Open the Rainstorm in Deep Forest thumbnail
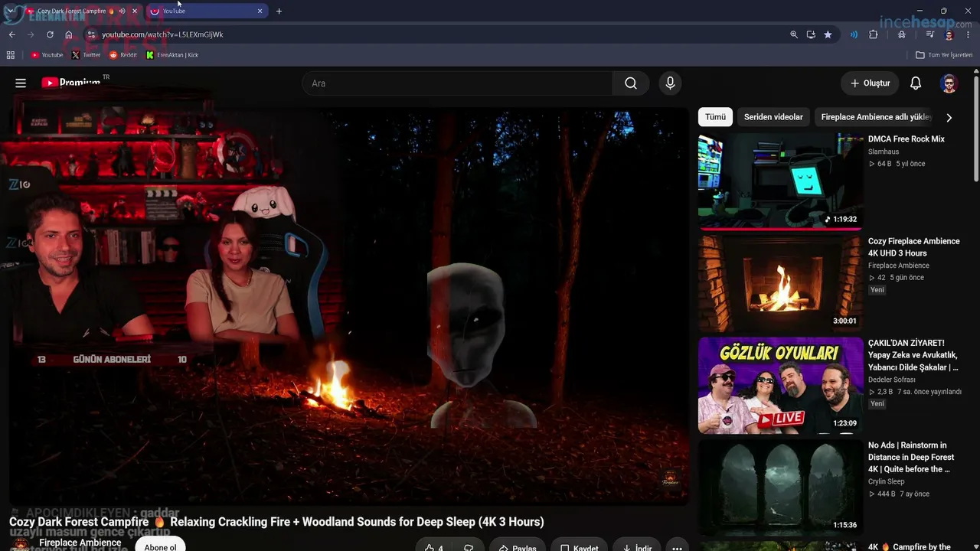This screenshot has height=551, width=980. 780,487
